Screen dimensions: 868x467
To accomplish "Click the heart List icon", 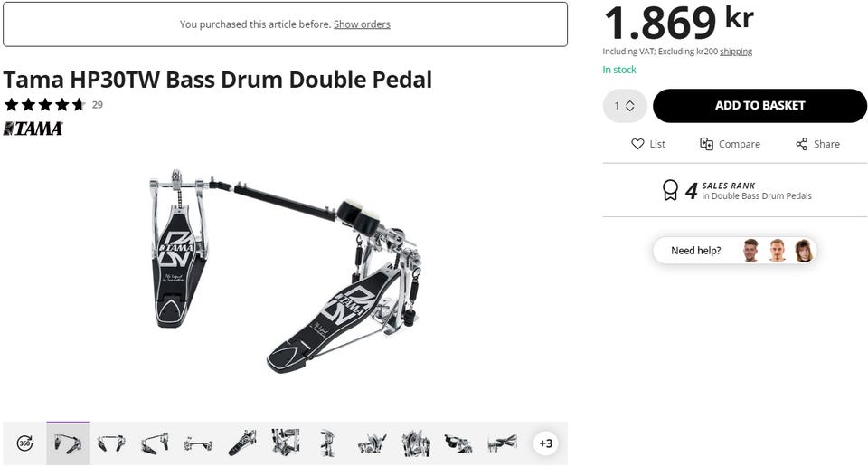I will point(637,144).
